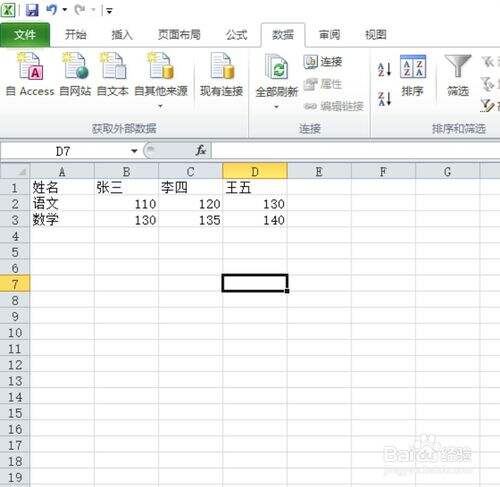Expand the From Other Sources dropdown
This screenshot has width=500, height=487.
pos(160,106)
